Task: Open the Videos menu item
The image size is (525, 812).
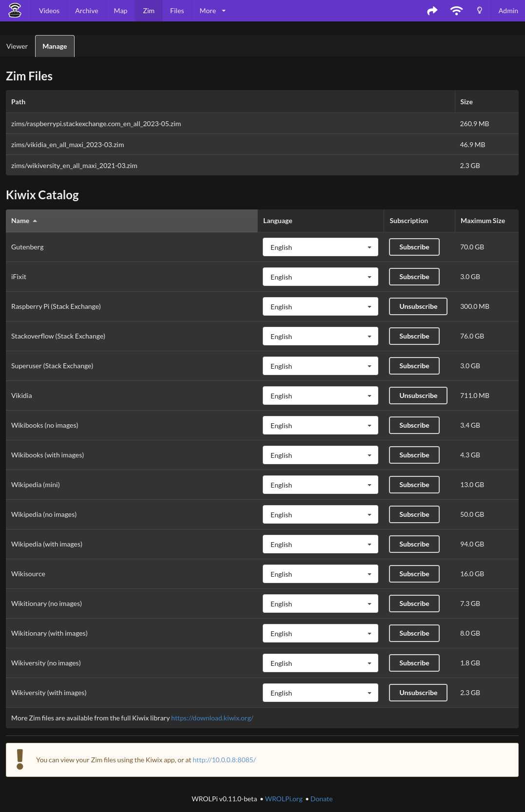Action: tap(49, 11)
